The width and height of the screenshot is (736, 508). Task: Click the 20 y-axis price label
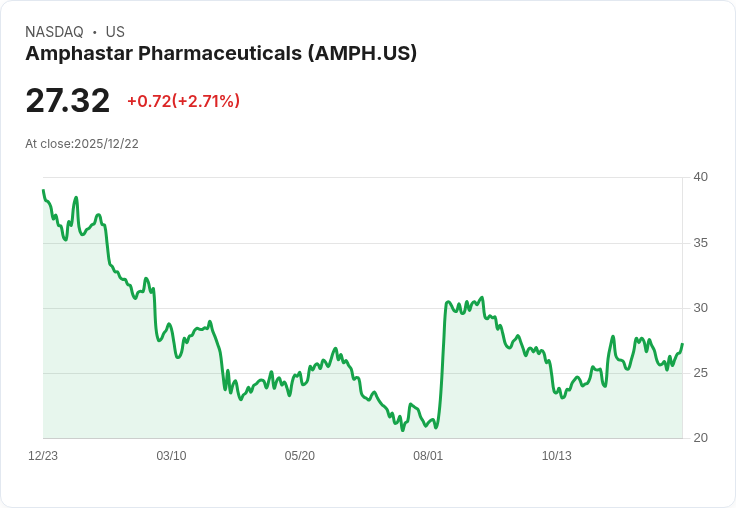[x=700, y=438]
